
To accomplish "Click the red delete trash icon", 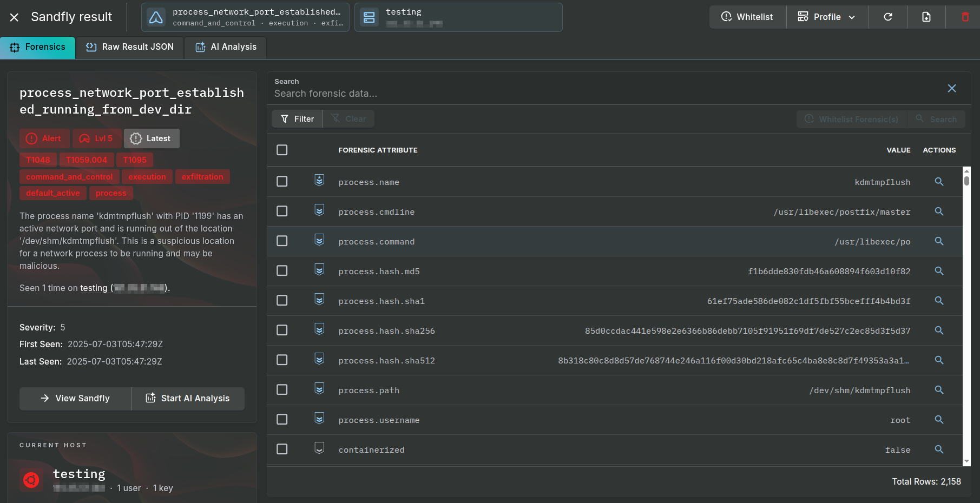I will (965, 17).
